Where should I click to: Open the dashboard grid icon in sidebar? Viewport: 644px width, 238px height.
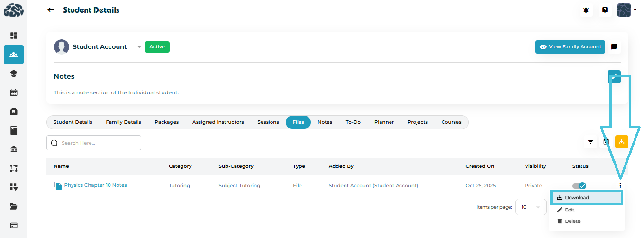(x=14, y=36)
